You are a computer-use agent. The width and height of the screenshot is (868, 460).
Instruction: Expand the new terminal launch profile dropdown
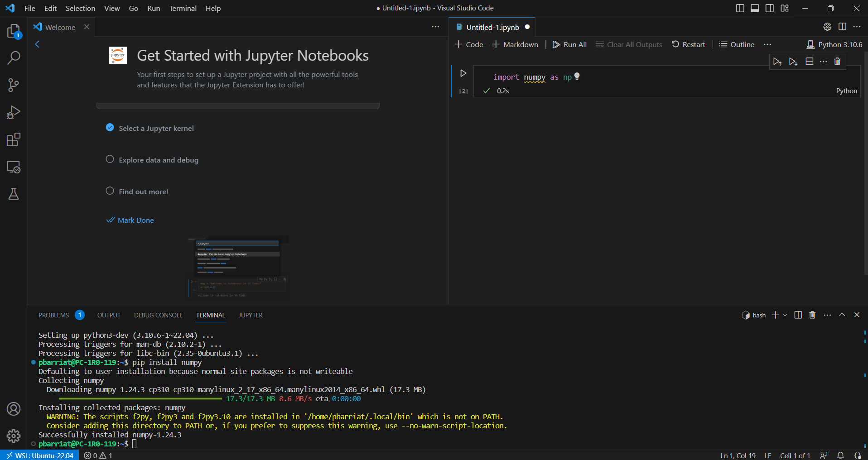point(785,315)
